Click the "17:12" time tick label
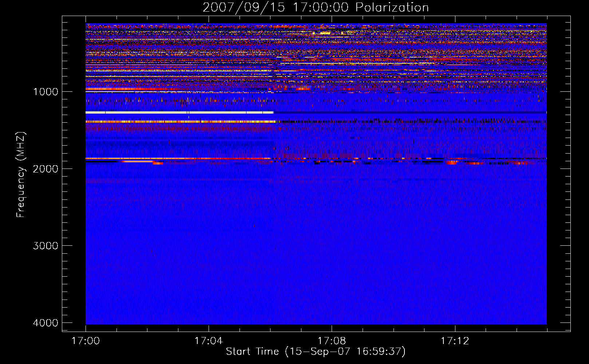The height and width of the screenshot is (364, 589). [x=455, y=341]
